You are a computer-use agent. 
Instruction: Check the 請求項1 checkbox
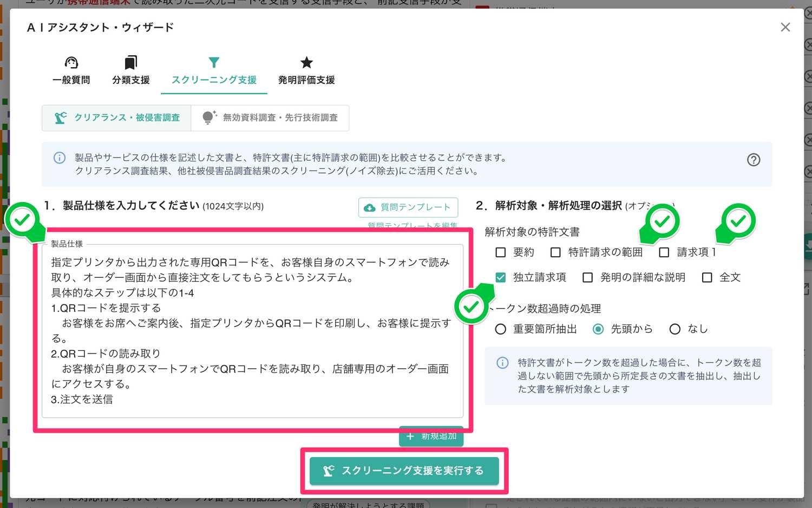click(664, 252)
